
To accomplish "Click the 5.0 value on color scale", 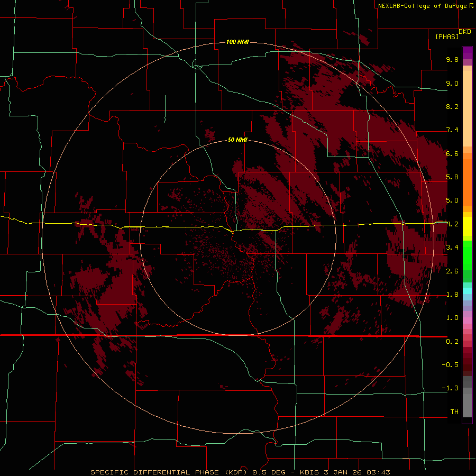I will 452,200.
